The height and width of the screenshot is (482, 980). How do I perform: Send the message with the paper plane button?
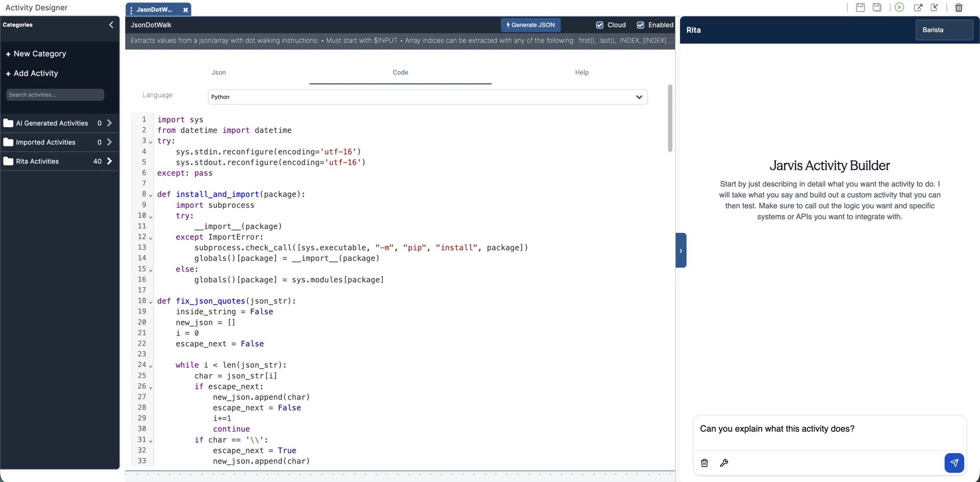[x=954, y=463]
